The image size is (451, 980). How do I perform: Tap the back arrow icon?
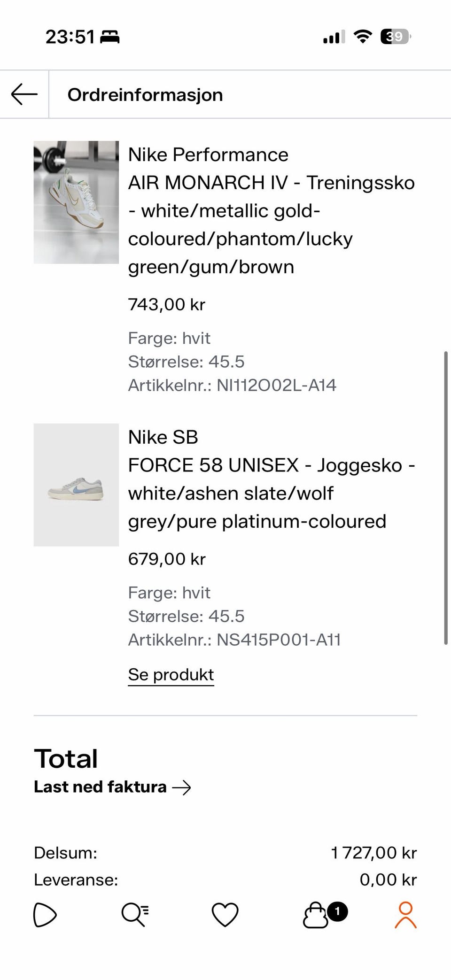coord(24,94)
